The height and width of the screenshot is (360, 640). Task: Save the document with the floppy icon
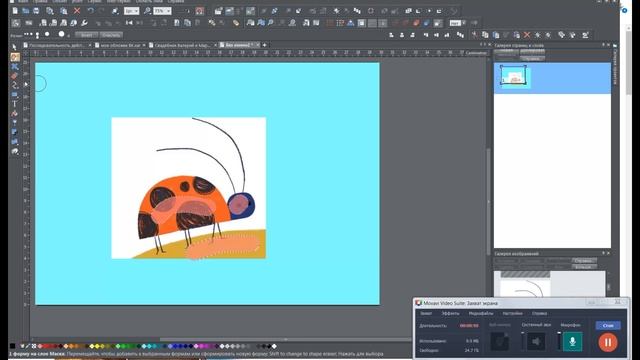(x=36, y=11)
